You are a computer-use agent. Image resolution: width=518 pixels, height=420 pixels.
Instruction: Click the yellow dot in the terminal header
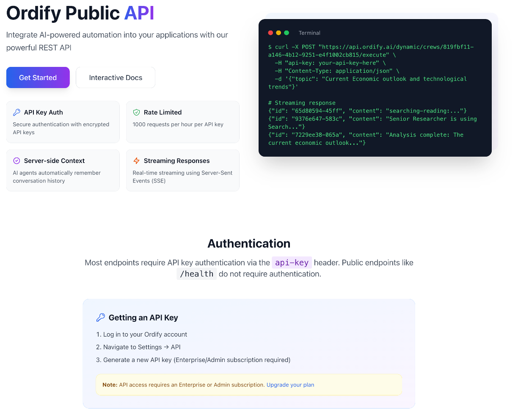pyautogui.click(x=278, y=32)
